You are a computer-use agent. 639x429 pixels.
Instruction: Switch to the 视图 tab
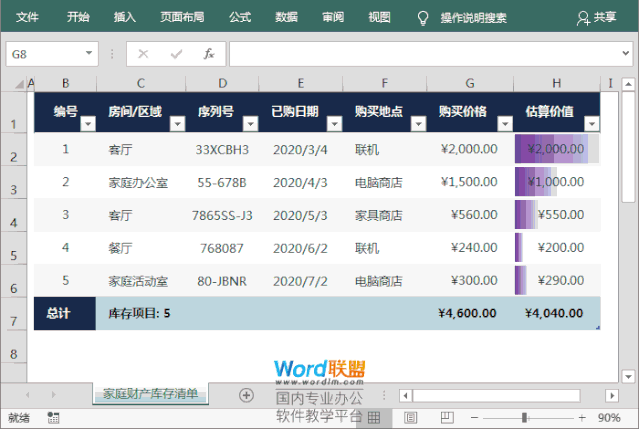click(x=379, y=17)
